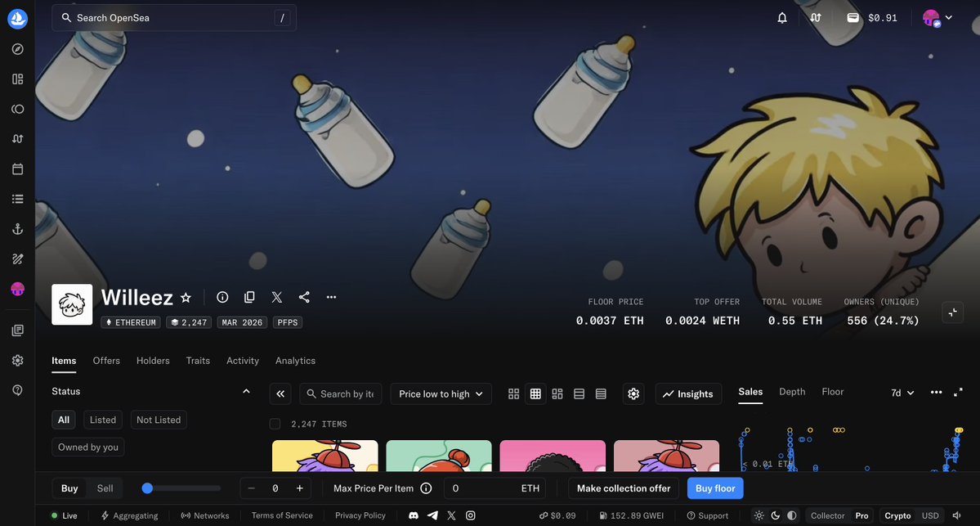Image resolution: width=980 pixels, height=526 pixels.
Task: Toggle the Insights panel
Action: pos(688,394)
